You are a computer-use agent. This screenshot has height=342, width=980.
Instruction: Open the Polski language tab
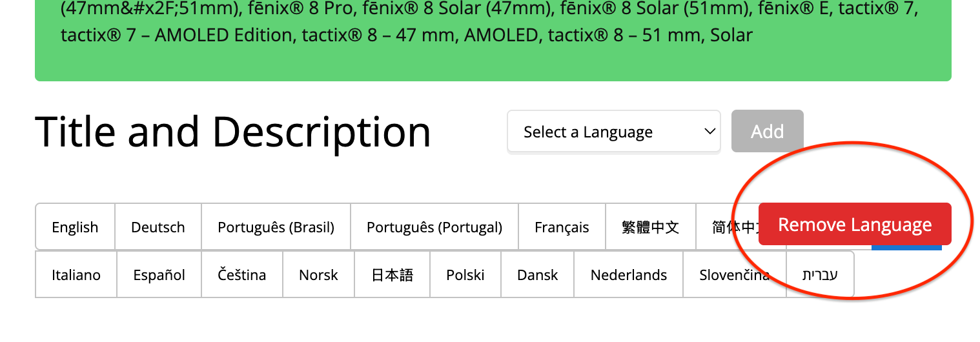click(465, 275)
